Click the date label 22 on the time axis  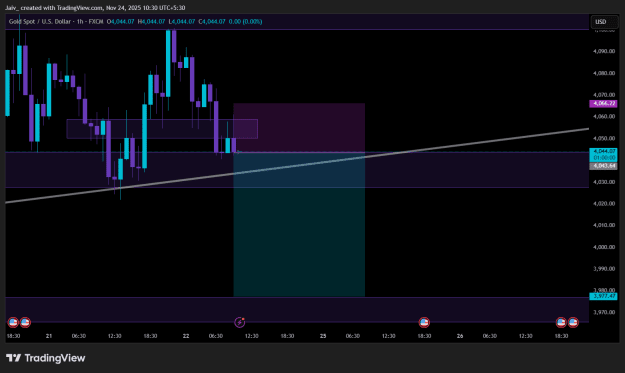point(186,336)
